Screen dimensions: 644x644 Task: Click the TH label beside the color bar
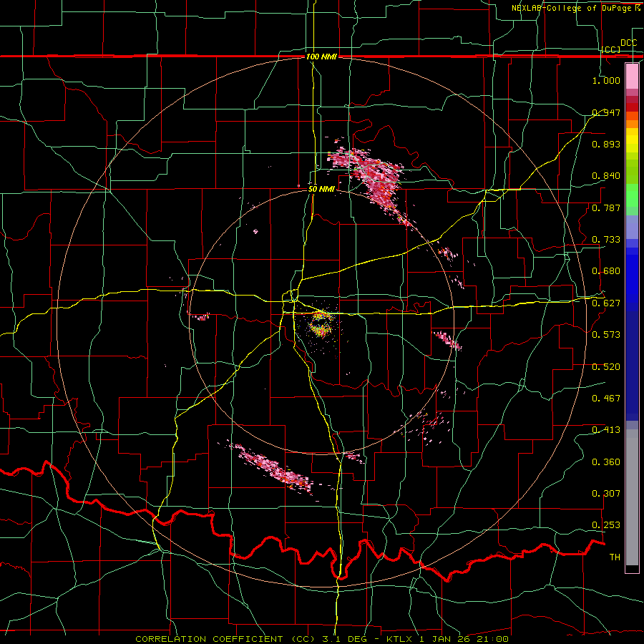point(615,557)
